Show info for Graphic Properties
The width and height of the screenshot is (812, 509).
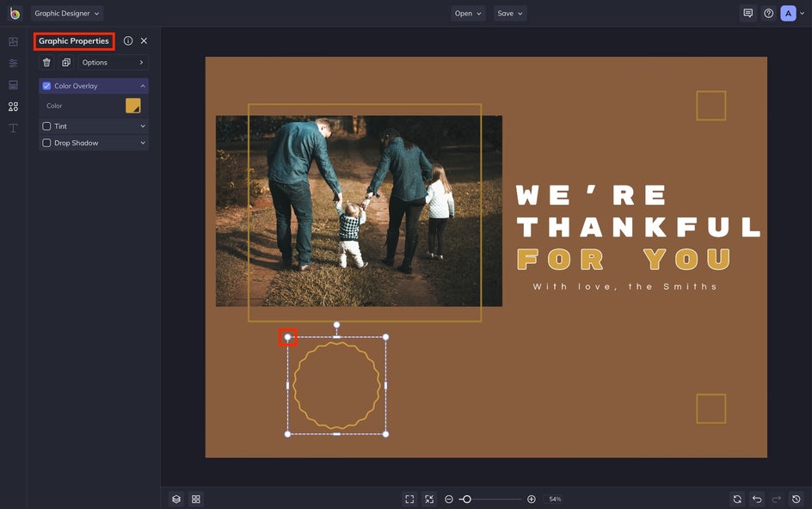pos(128,41)
